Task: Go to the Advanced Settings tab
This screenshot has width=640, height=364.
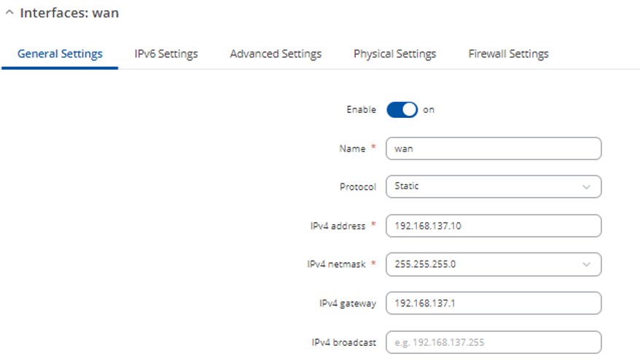Action: pos(276,54)
